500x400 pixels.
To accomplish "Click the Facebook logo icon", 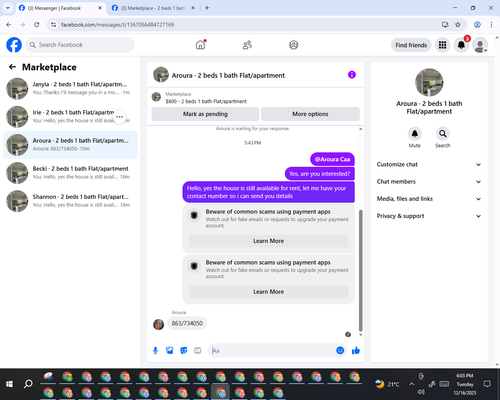I will pyautogui.click(x=14, y=45).
